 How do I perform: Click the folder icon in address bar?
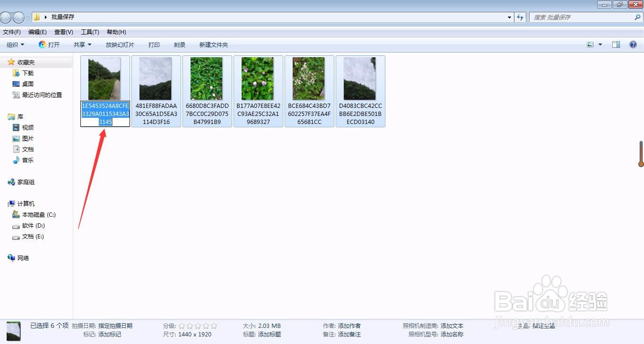click(x=36, y=17)
